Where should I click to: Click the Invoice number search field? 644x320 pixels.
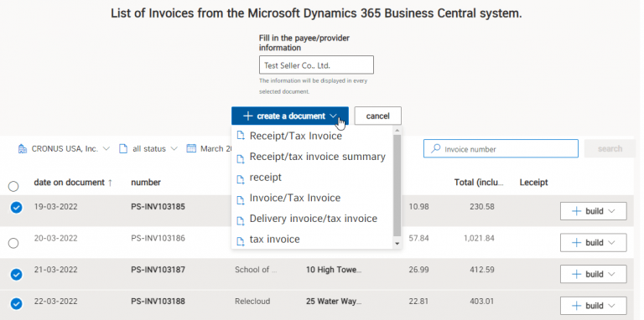[501, 149]
